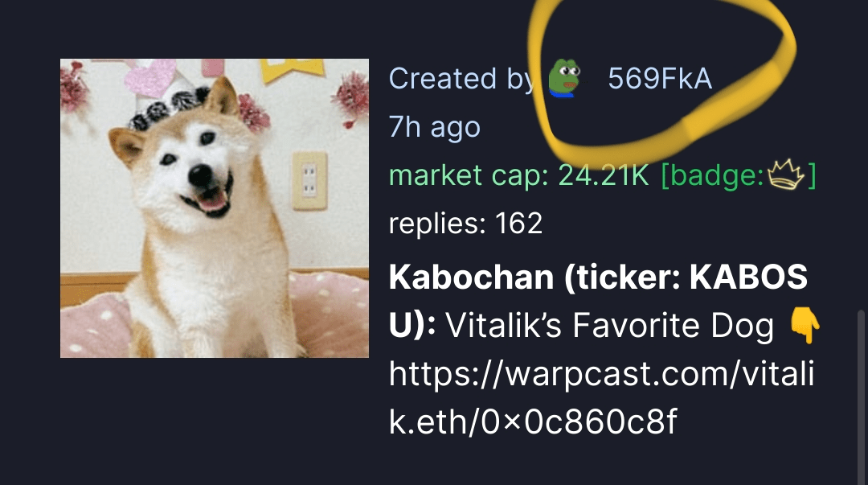Select the market cap label text

click(469, 175)
